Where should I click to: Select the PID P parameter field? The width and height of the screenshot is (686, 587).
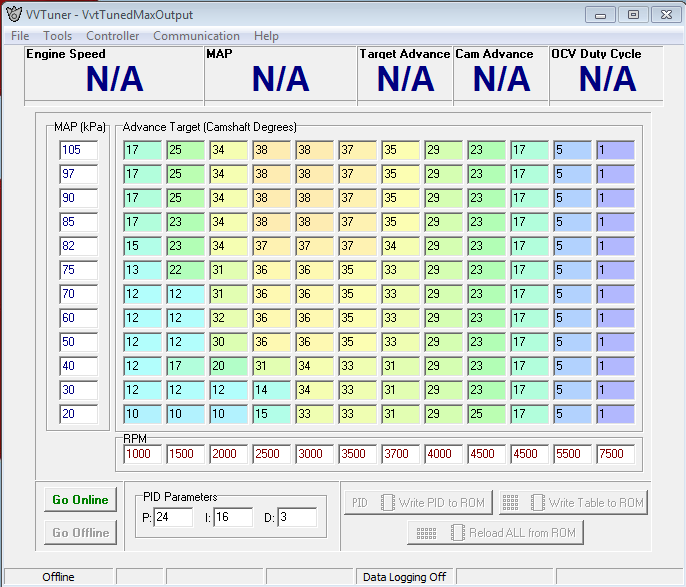coord(173,517)
